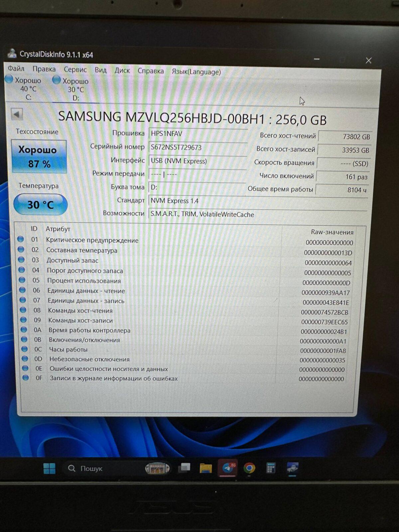Viewport: 399px width, 532px height.
Task: Open the Windows Start menu
Action: 50,468
